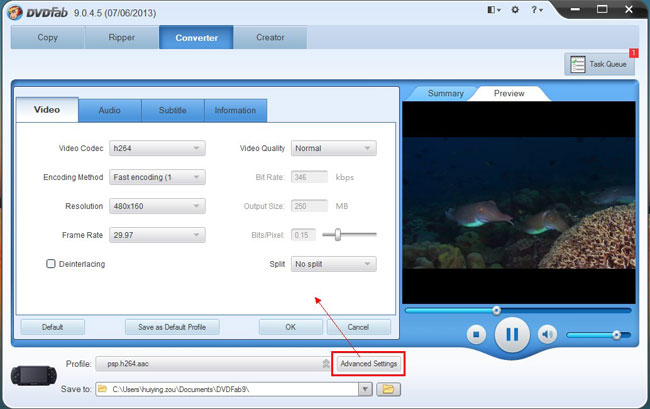Open the Encoding Method dropdown
This screenshot has height=409, width=650.
(157, 177)
